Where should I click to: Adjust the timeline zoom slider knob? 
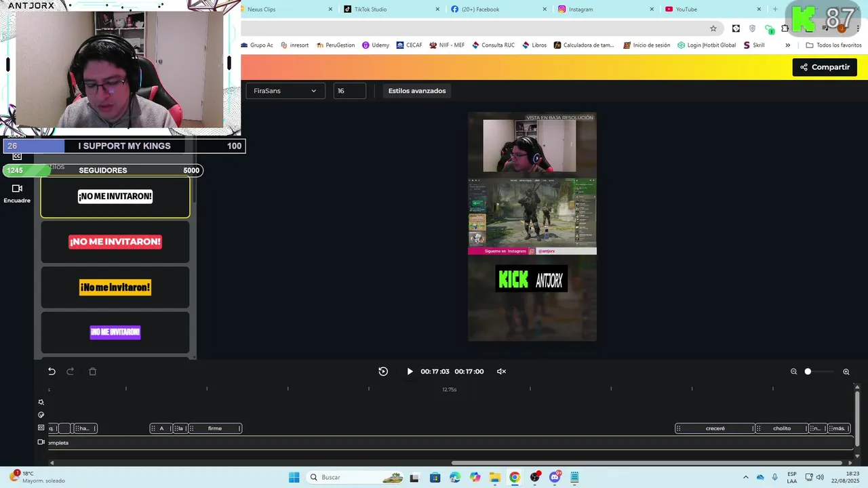click(x=808, y=371)
